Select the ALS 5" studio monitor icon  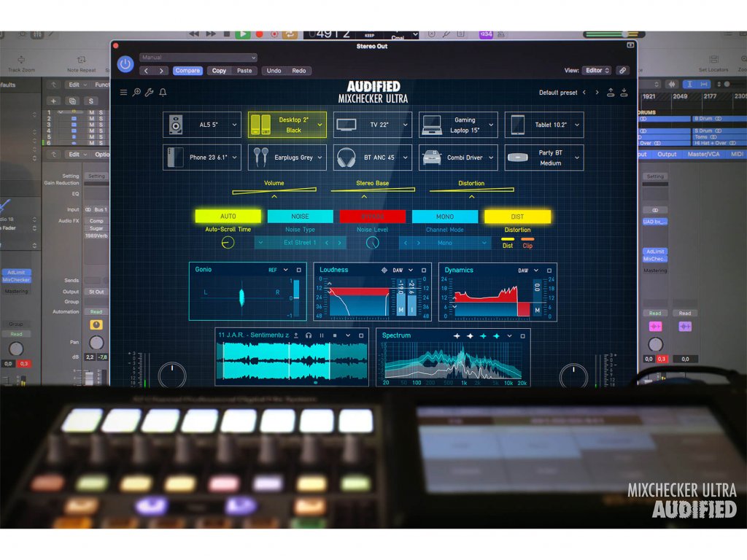[x=176, y=125]
